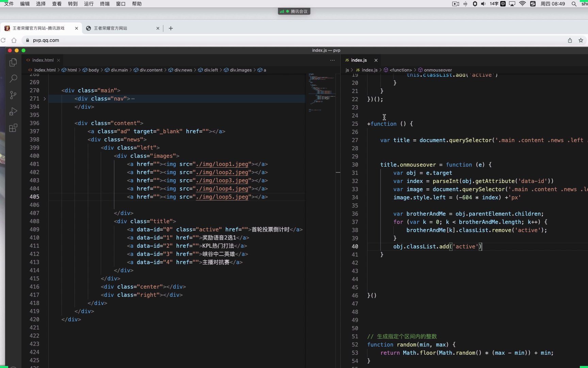Click the text 首轮投票倒计时 on line 409
Screen dimensions: 588x368
(x=271, y=230)
